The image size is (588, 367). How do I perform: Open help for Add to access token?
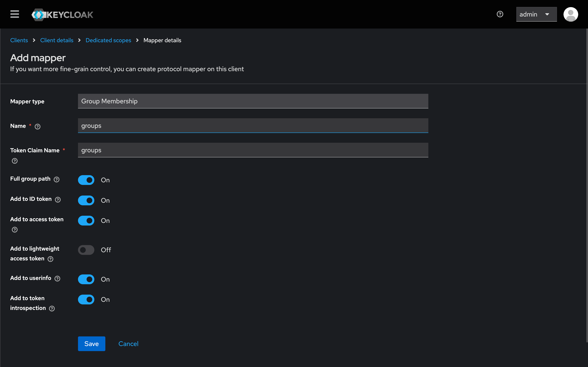click(14, 230)
